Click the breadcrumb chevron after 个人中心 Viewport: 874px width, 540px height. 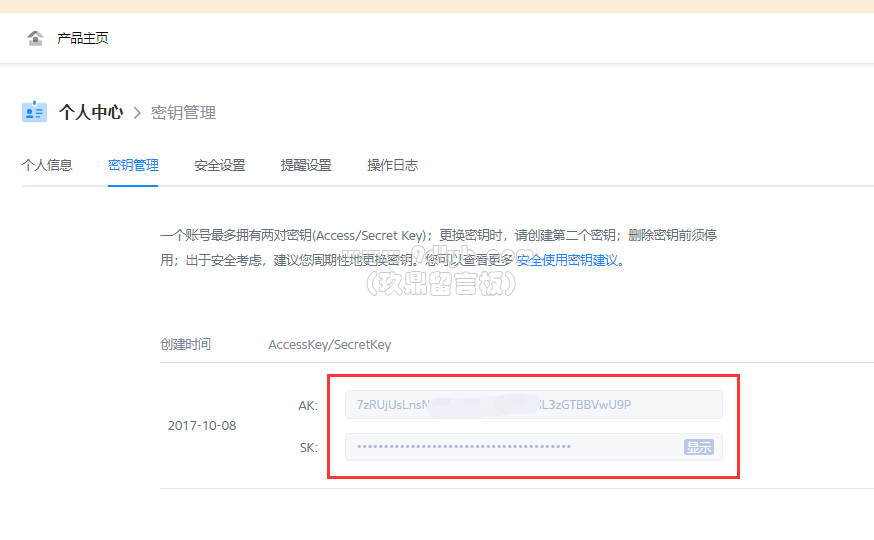(x=137, y=113)
